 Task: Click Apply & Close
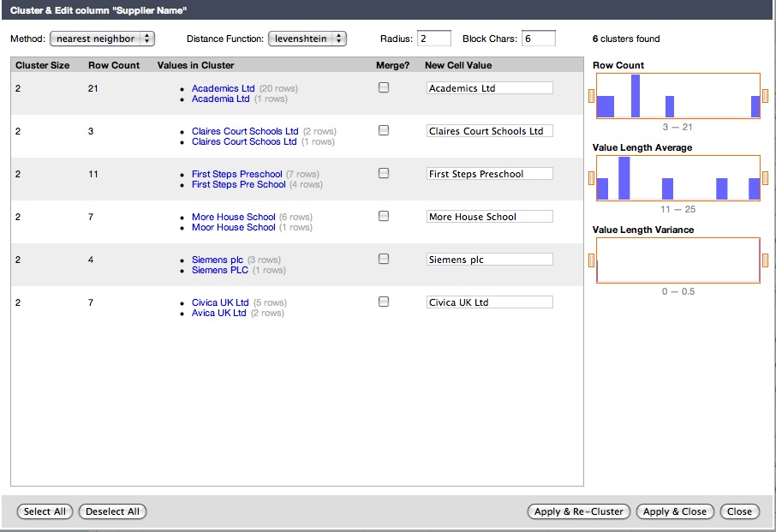pyautogui.click(x=675, y=511)
